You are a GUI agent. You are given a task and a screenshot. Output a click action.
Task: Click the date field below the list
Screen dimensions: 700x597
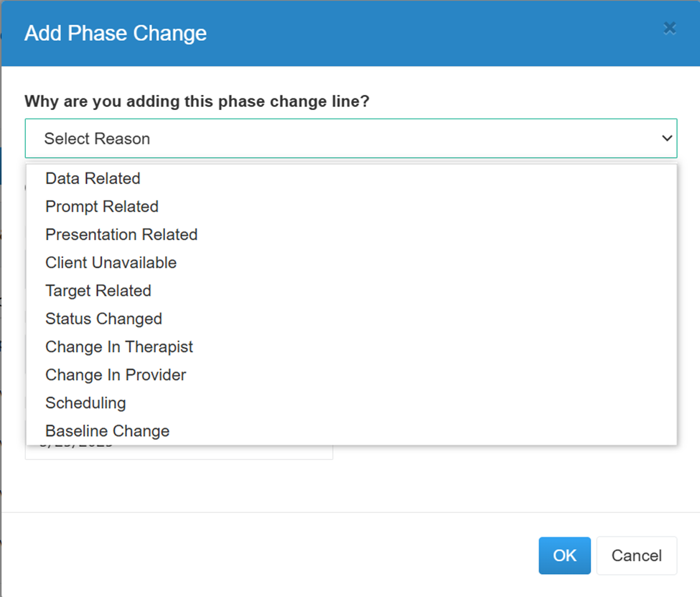pos(179,452)
